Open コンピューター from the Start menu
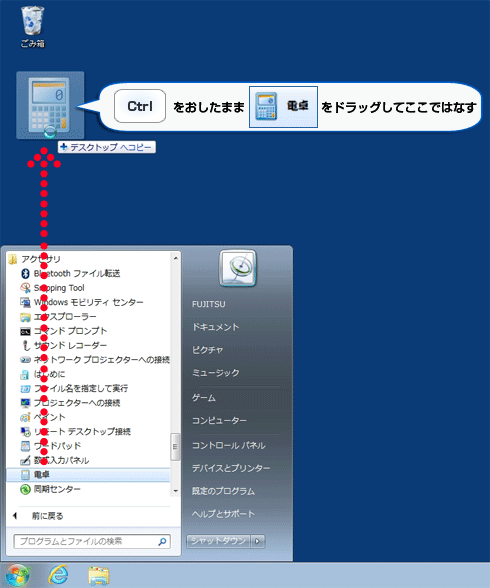Image resolution: width=490 pixels, height=588 pixels. [x=219, y=420]
